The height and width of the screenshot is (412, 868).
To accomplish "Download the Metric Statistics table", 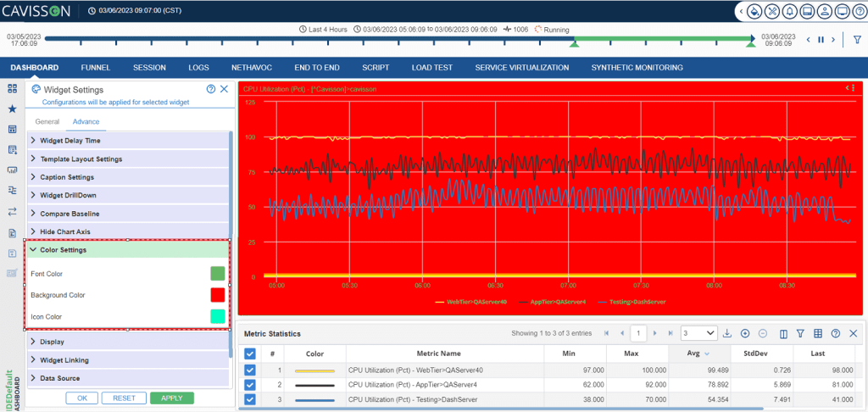I will tap(727, 333).
